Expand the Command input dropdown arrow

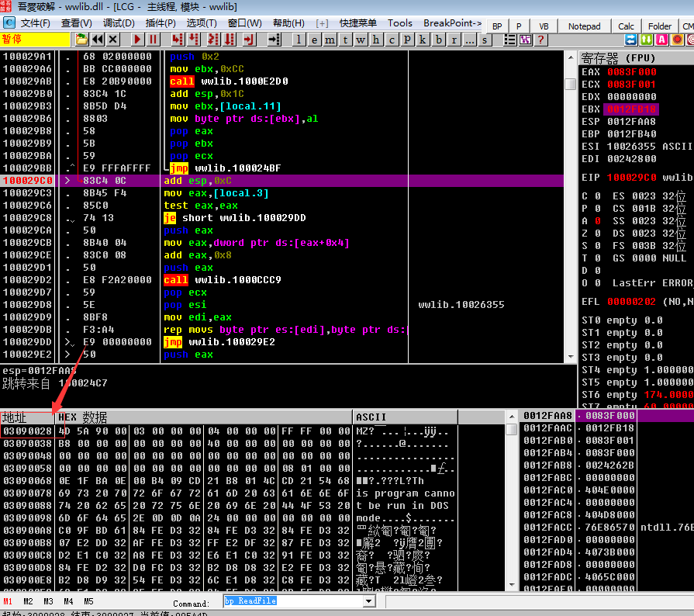tap(368, 601)
